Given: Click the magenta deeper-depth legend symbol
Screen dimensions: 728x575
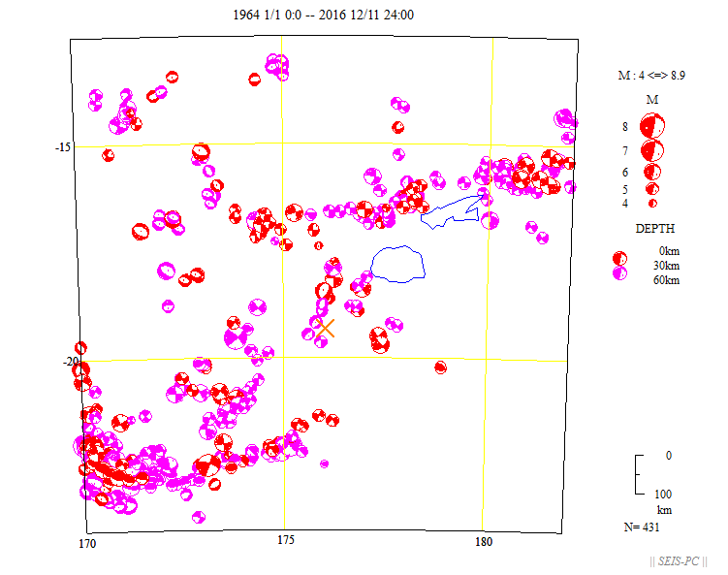Looking at the screenshot, I should [x=619, y=273].
